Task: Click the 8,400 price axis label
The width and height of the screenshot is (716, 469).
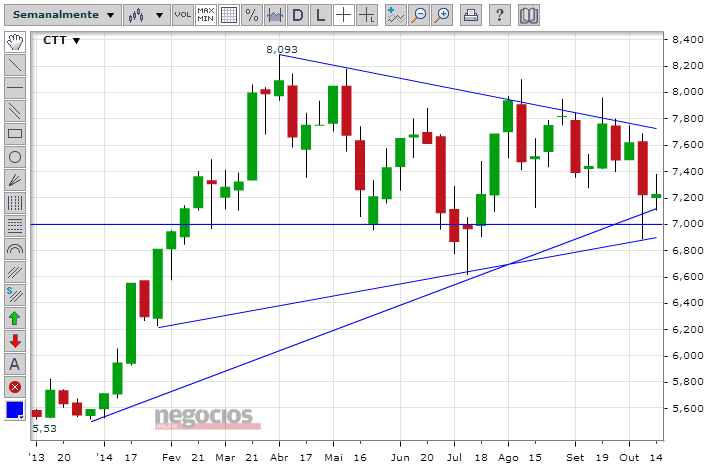Action: 688,40
